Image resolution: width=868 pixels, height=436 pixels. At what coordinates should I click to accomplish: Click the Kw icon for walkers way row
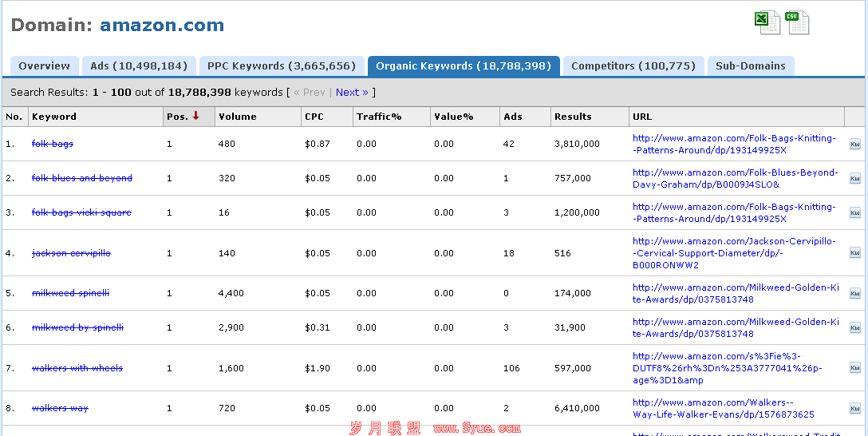(x=854, y=409)
